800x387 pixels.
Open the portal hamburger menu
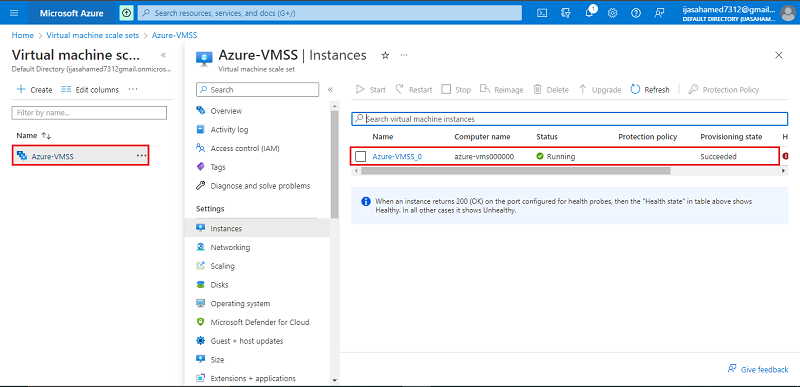[14, 13]
